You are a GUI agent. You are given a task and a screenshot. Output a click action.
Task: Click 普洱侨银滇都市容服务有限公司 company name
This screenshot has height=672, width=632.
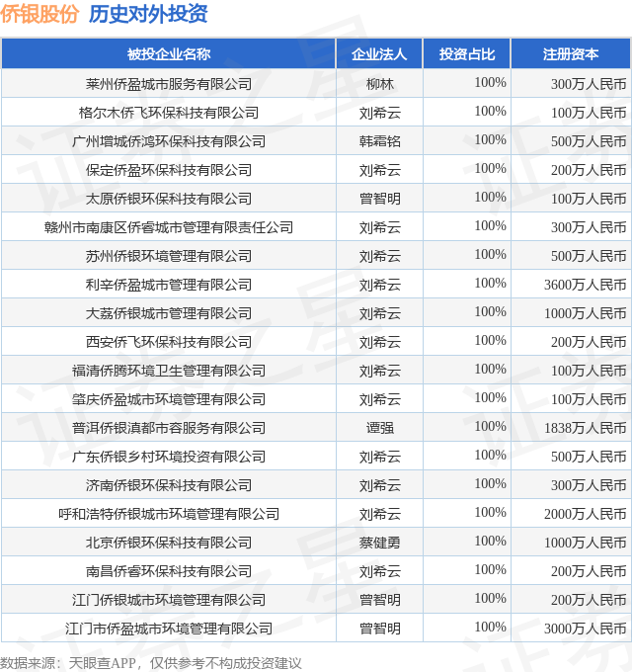click(169, 428)
